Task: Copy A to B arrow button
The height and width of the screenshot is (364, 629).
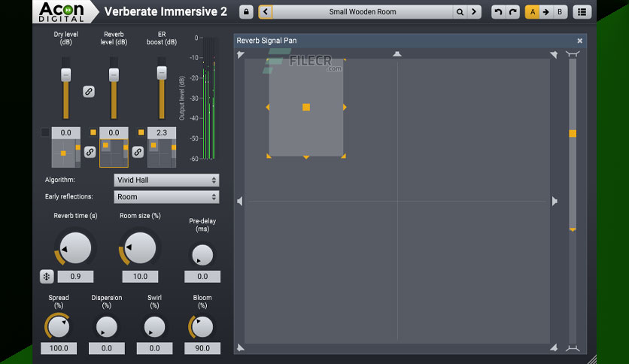Action: coord(546,11)
